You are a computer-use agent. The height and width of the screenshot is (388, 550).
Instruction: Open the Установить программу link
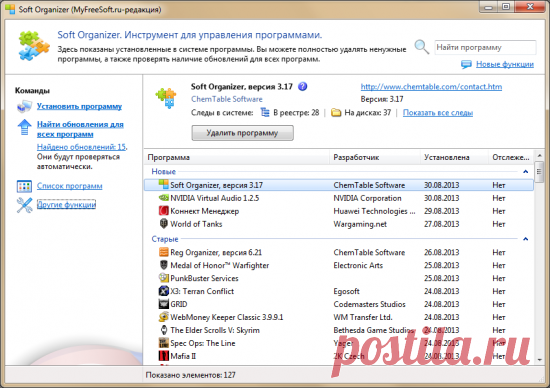(x=79, y=106)
